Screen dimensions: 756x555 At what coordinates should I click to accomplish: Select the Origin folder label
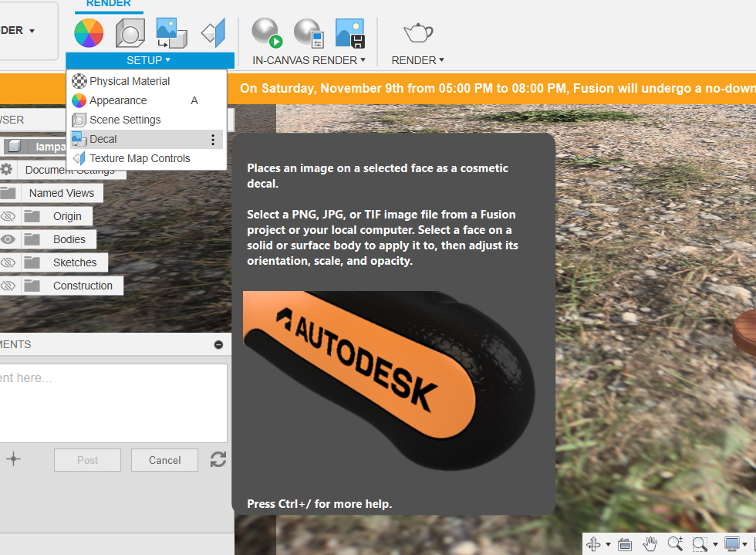(x=67, y=216)
